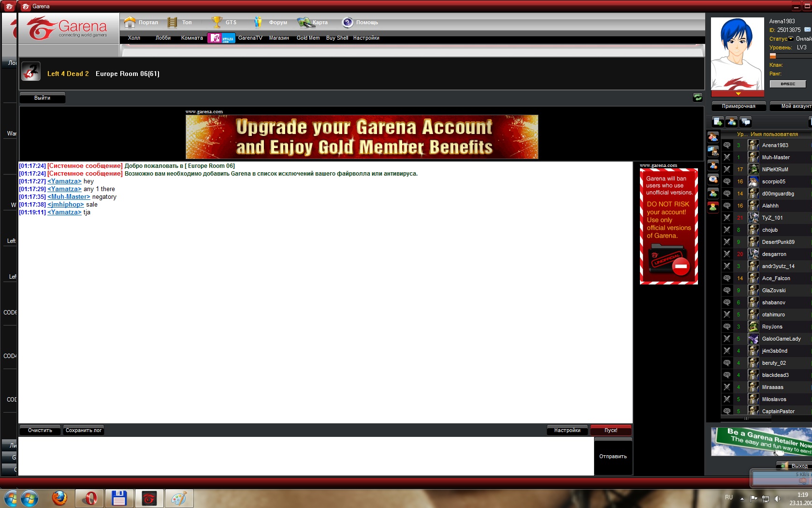Screen dimensions: 812x508
Task: Open the Map (Карта) icon
Action: 304,22
